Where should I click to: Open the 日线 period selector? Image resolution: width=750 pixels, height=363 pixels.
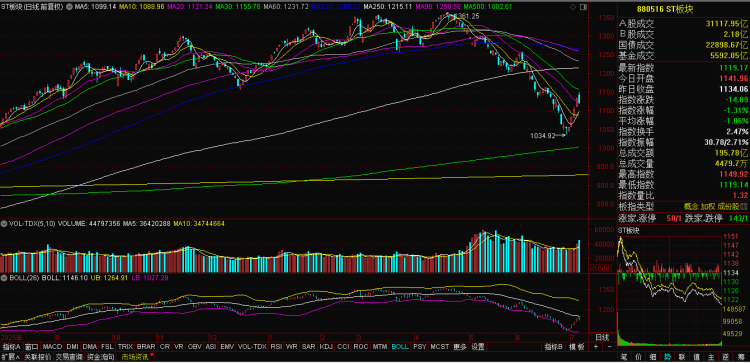(x=602, y=337)
